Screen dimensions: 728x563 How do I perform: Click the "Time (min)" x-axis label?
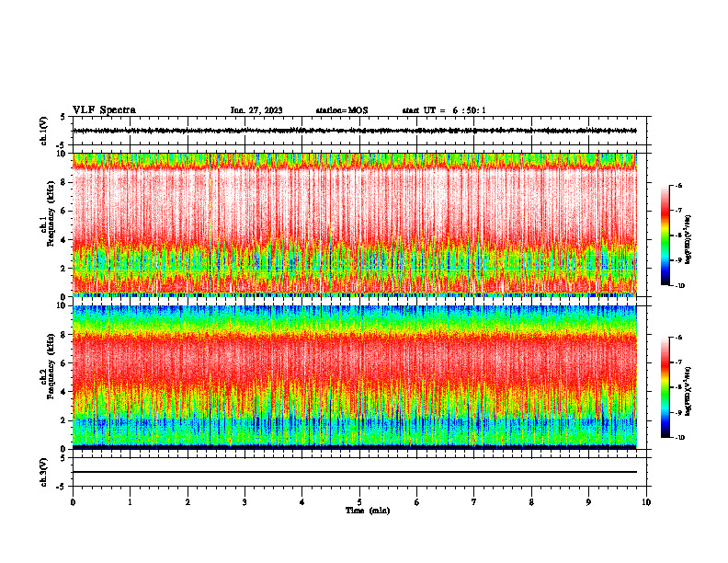(x=368, y=511)
